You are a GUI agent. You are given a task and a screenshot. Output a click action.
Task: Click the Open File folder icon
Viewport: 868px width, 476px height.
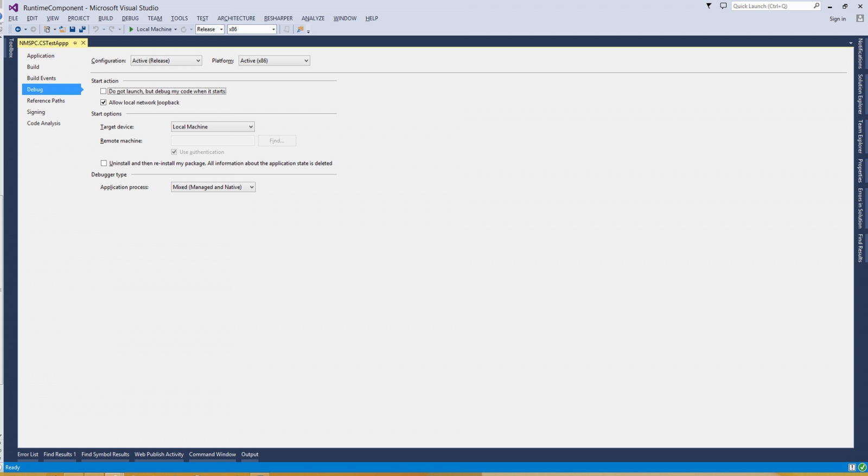(62, 29)
